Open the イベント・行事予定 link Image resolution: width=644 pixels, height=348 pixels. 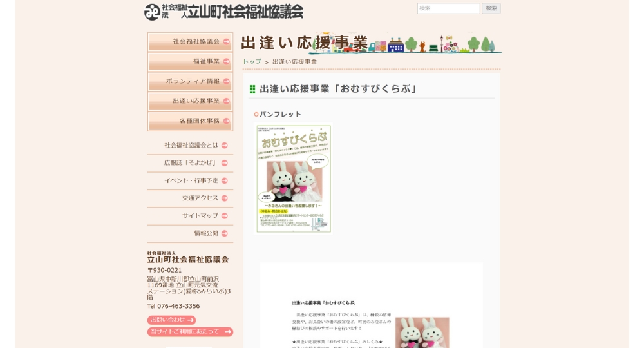(191, 181)
